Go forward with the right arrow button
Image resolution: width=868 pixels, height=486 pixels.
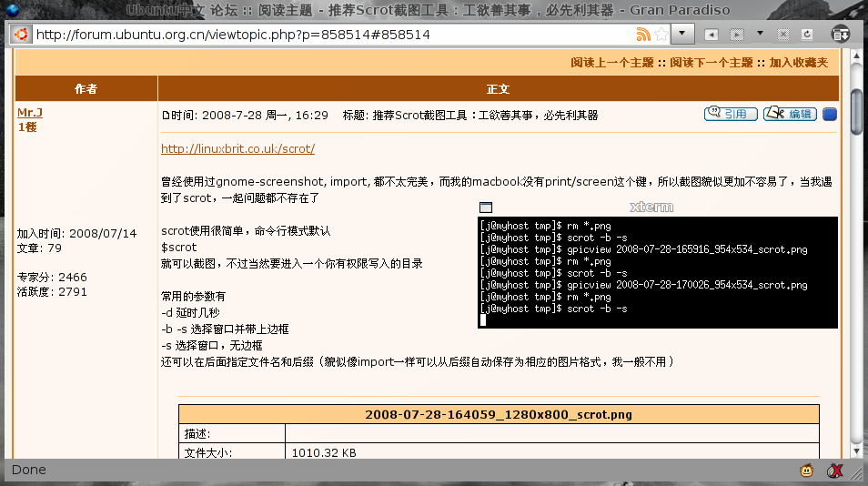point(736,35)
